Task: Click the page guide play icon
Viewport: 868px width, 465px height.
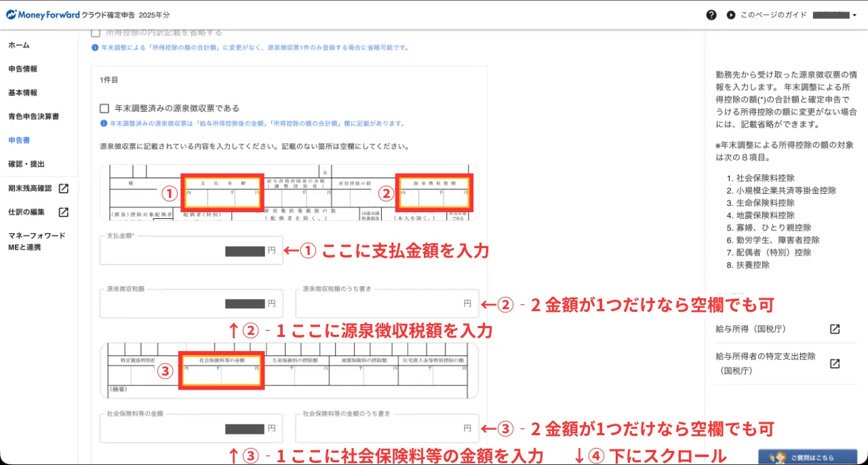Action: [730, 15]
